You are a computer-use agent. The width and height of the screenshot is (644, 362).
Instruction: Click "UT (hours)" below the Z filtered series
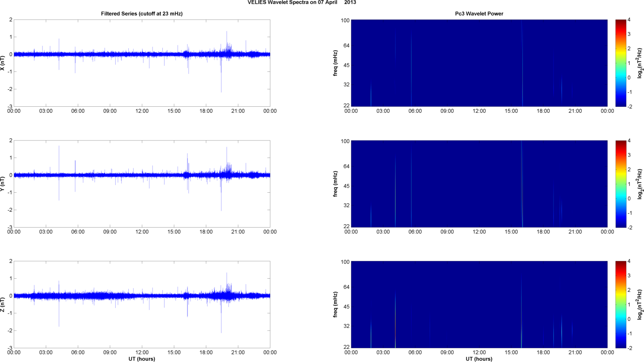pos(142,359)
